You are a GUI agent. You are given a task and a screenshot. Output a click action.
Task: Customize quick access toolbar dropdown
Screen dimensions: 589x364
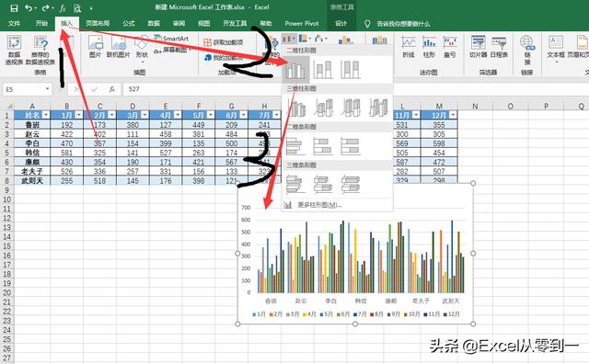91,8
